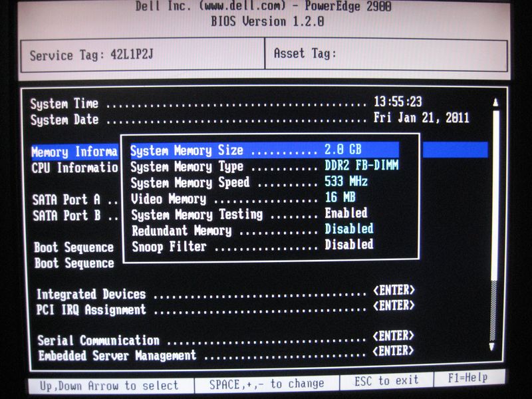Click the ESC to exit hint
This screenshot has width=532, height=399.
[x=386, y=381]
